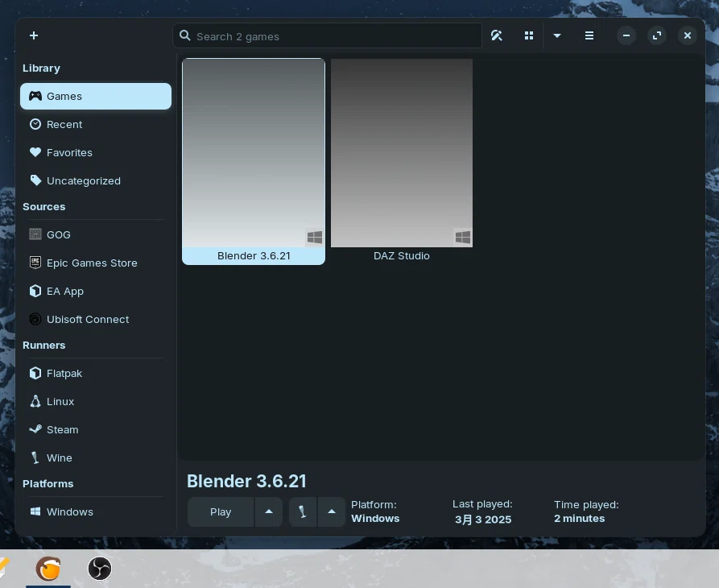Select the Wine runner in sidebar
The image size is (719, 588).
[x=96, y=458]
